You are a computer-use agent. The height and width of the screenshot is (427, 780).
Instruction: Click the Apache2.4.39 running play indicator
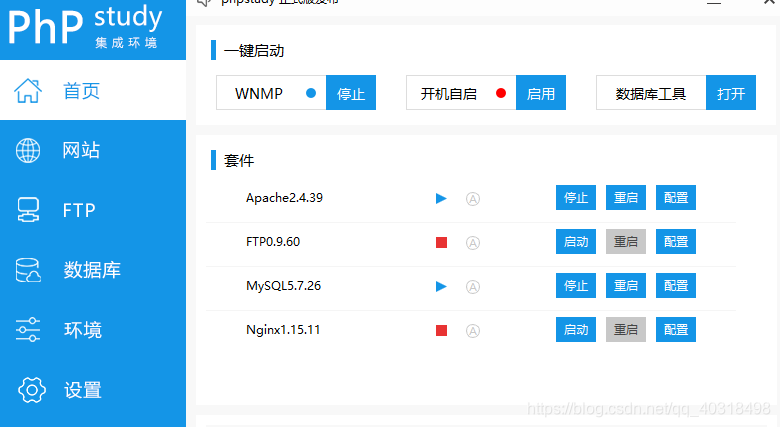coord(441,199)
